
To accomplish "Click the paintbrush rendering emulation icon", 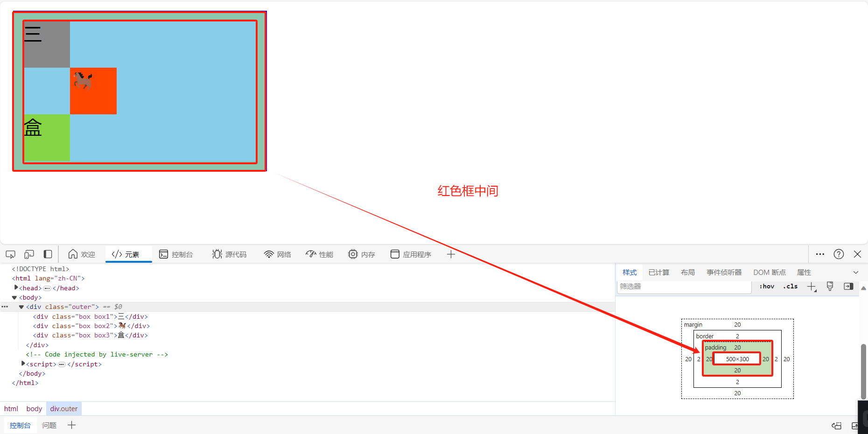I will click(x=830, y=287).
